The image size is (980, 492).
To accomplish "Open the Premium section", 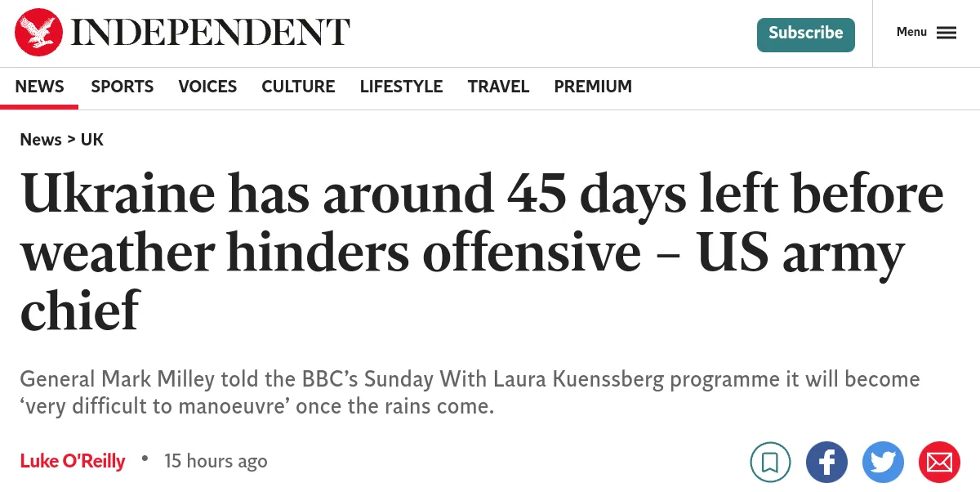I will 593,87.
